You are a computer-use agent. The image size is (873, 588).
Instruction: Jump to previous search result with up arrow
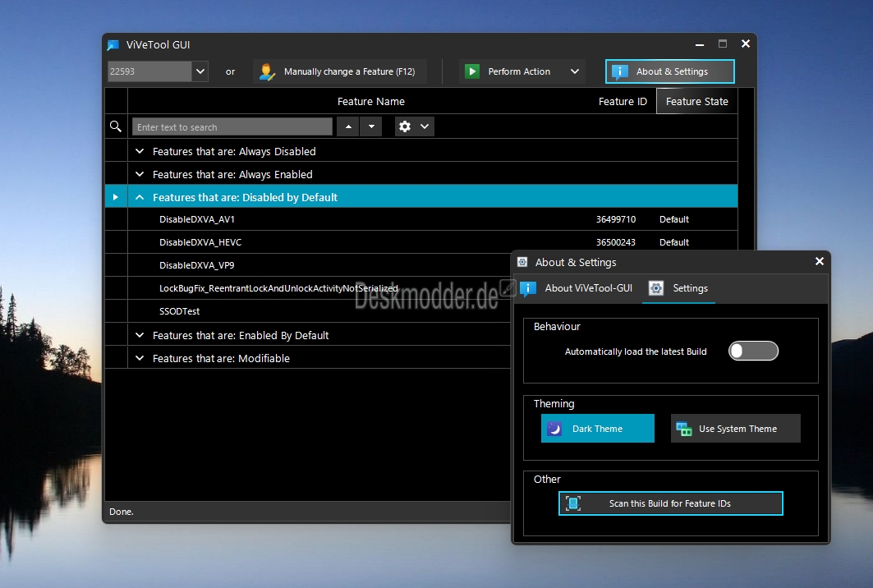pyautogui.click(x=348, y=126)
